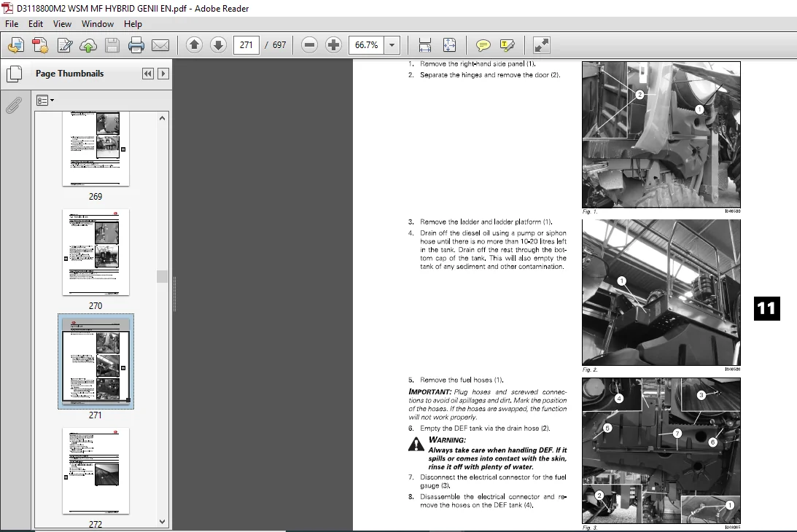Click Fig. 2 ladder platform image
Image resolution: width=797 pixels, height=532 pixels.
point(661,292)
